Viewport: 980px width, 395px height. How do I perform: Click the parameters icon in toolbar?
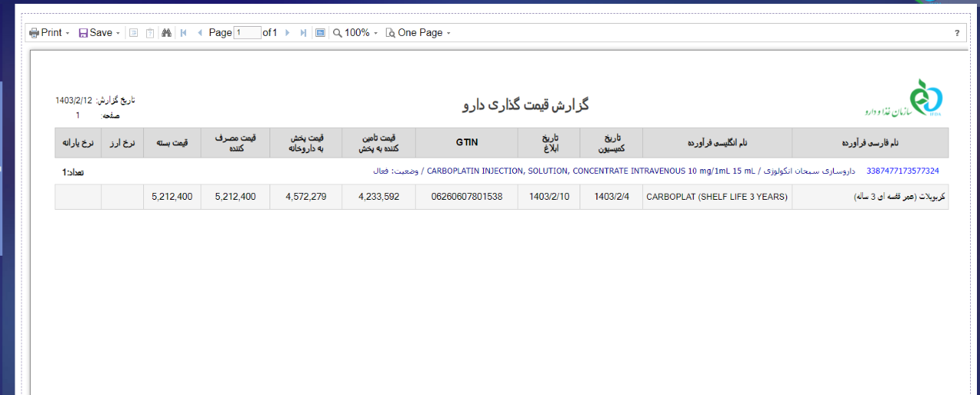click(x=150, y=33)
